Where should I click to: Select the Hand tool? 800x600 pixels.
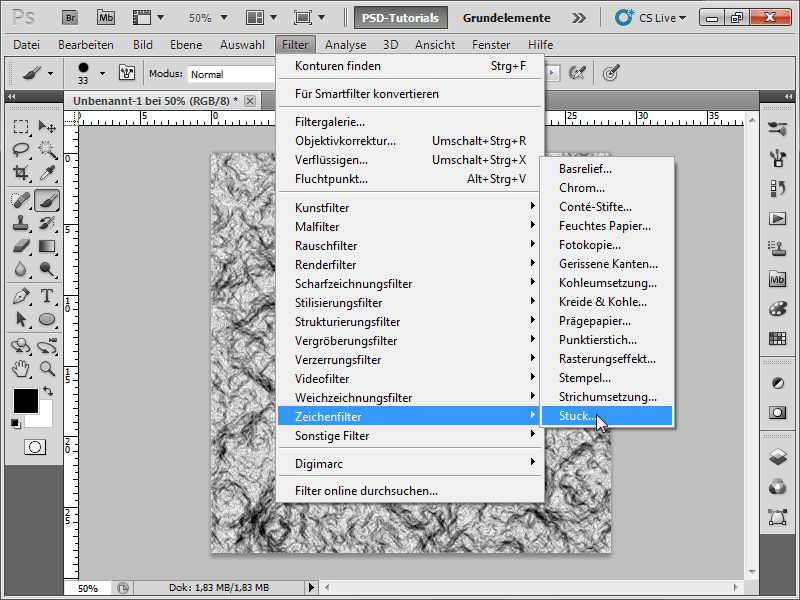(21, 369)
